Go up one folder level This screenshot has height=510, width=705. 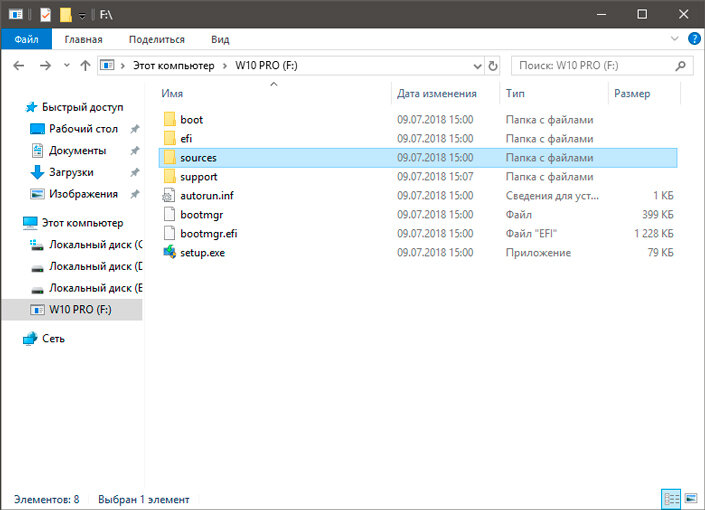85,66
